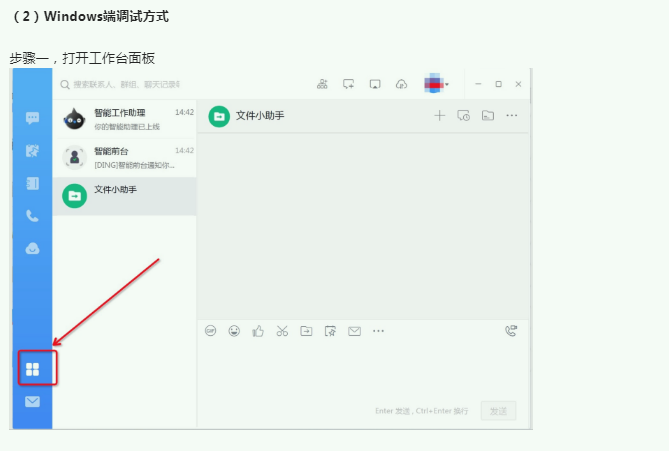Click the 发送 send button
This screenshot has width=669, height=451.
[498, 411]
